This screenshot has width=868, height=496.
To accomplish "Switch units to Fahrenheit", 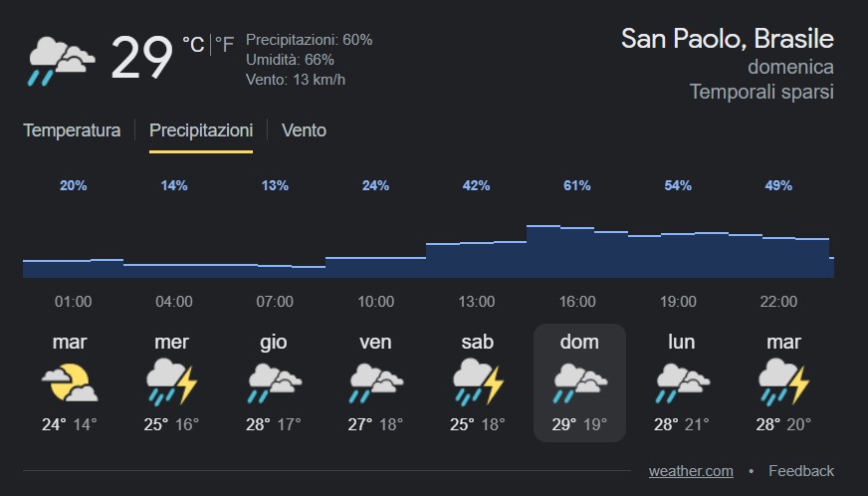I will click(x=225, y=45).
